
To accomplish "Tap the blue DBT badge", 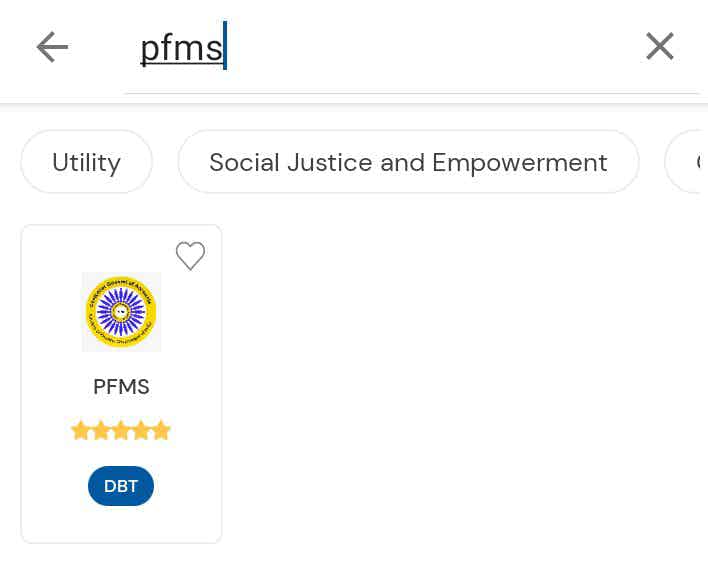I will point(121,486).
